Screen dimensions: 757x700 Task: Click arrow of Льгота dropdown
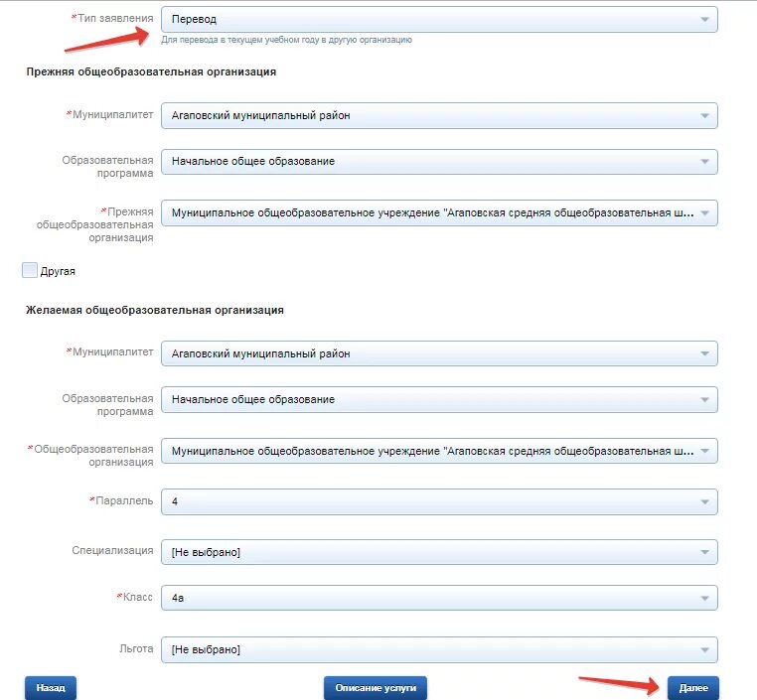tap(704, 649)
